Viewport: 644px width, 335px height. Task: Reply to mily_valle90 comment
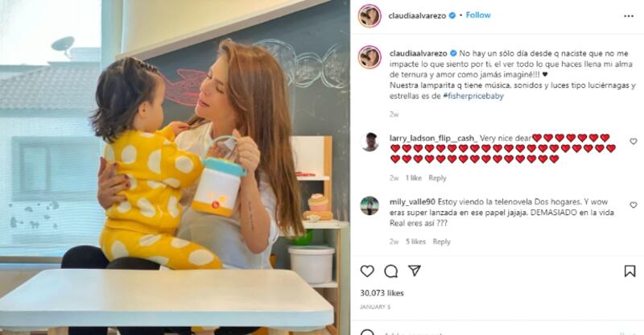coord(441,242)
